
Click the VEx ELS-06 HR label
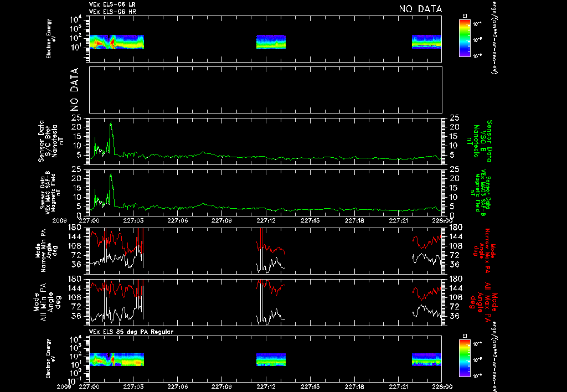(x=112, y=12)
